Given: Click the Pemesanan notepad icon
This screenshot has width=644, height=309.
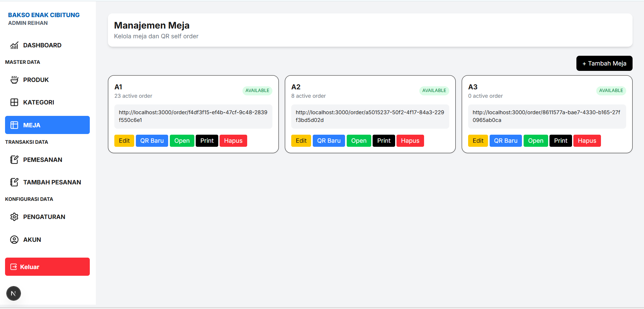Looking at the screenshot, I should [14, 160].
